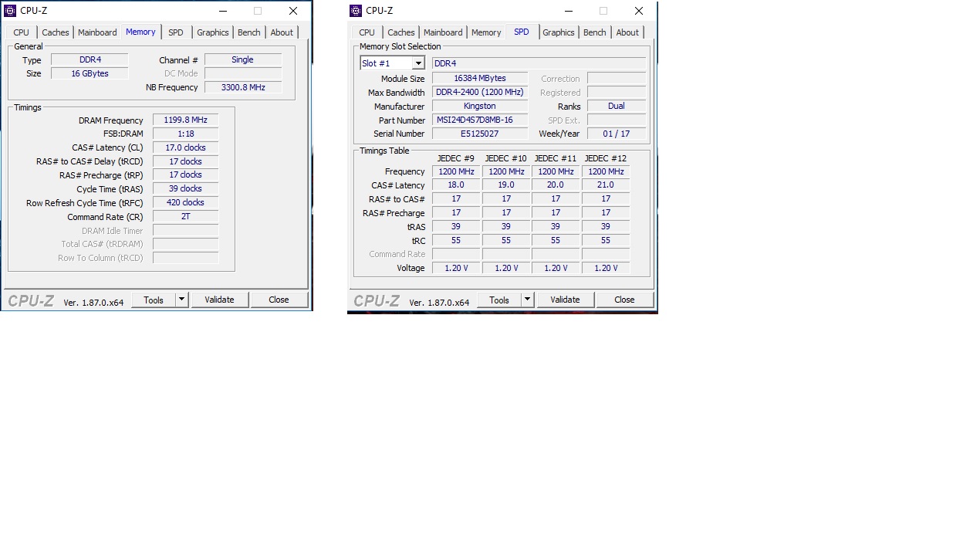Open the Graphics tab in right window
The width and height of the screenshot is (980, 542).
[559, 32]
